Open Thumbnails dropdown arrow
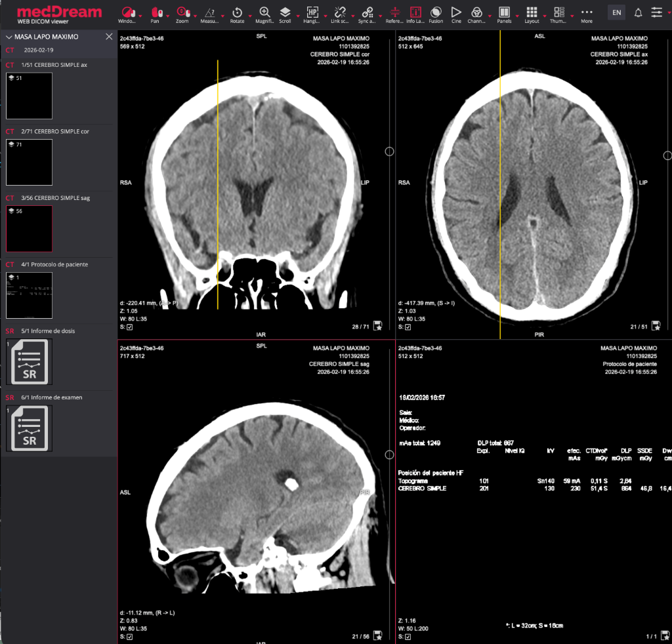 point(572,16)
